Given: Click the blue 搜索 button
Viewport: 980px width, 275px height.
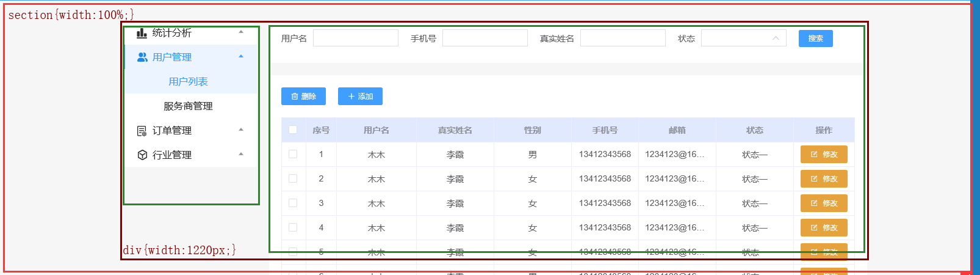Looking at the screenshot, I should tap(816, 38).
